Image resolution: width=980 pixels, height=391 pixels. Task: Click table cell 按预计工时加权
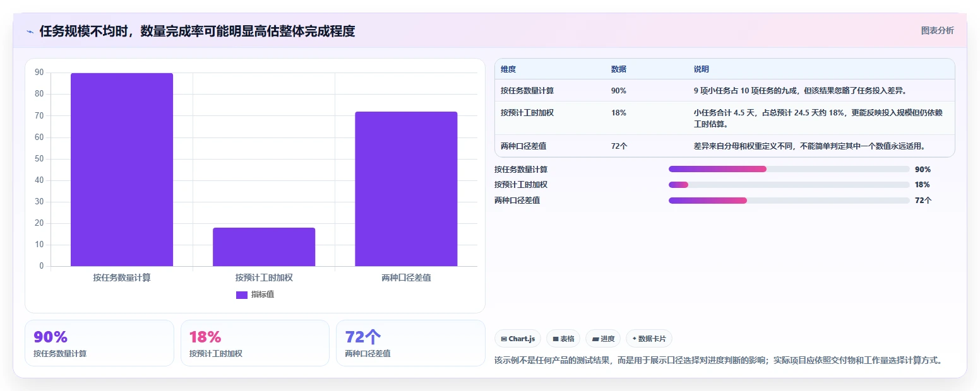[x=527, y=113]
